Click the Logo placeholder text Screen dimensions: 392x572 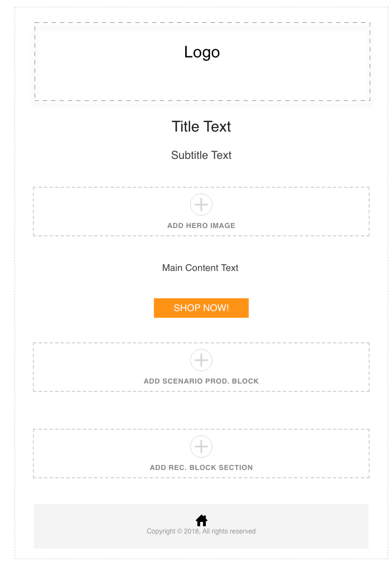click(202, 52)
